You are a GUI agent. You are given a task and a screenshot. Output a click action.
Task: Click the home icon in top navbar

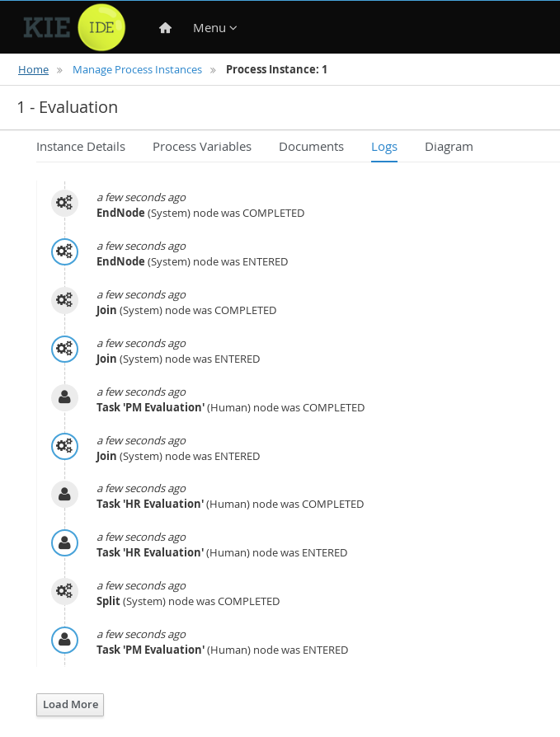pyautogui.click(x=165, y=28)
